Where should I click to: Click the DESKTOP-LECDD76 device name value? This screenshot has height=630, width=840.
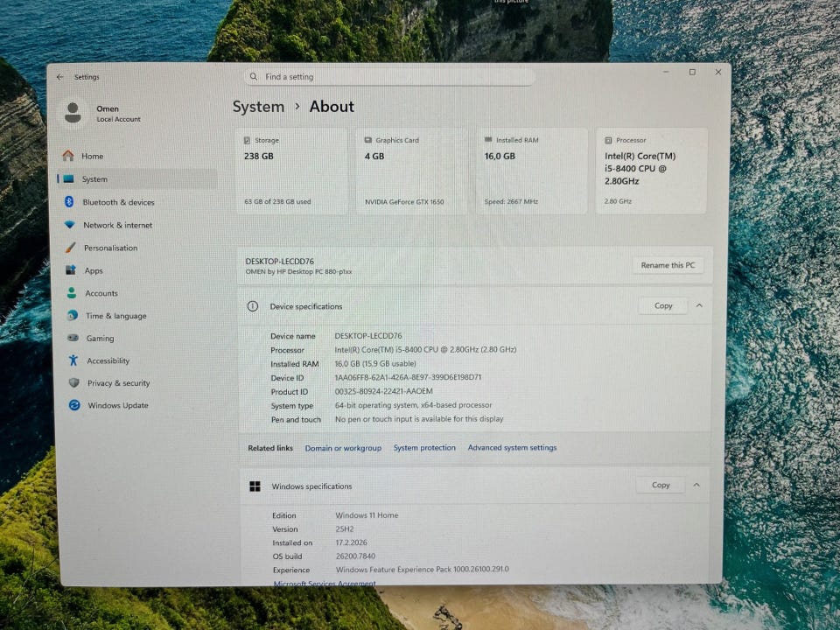[x=368, y=336]
